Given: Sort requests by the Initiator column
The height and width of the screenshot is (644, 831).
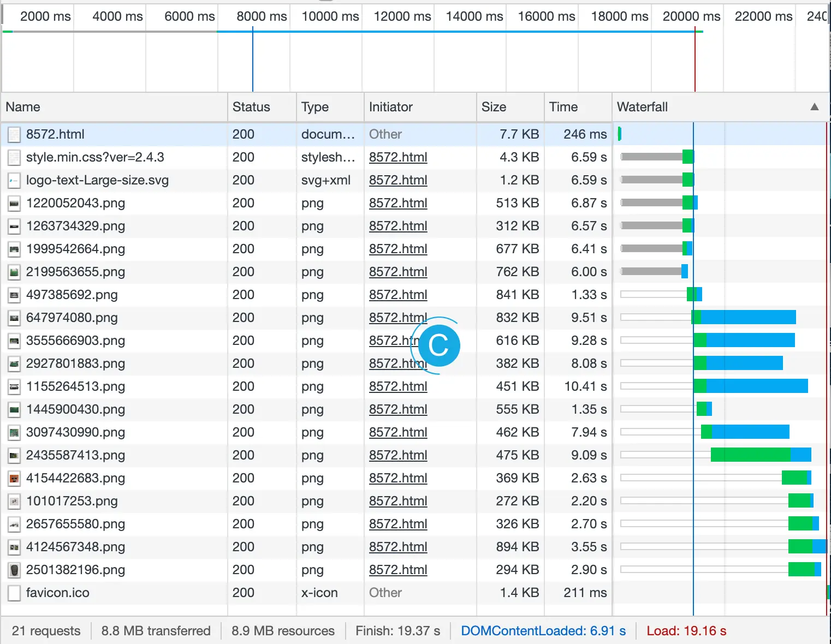Looking at the screenshot, I should (x=420, y=107).
